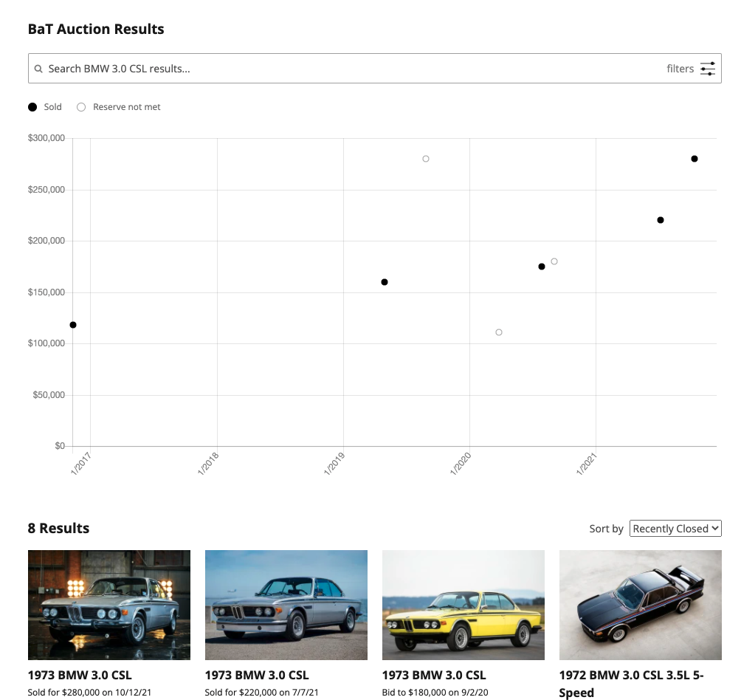The width and height of the screenshot is (741, 700).
Task: Toggle the Reserve not met legend item
Action: 119,107
